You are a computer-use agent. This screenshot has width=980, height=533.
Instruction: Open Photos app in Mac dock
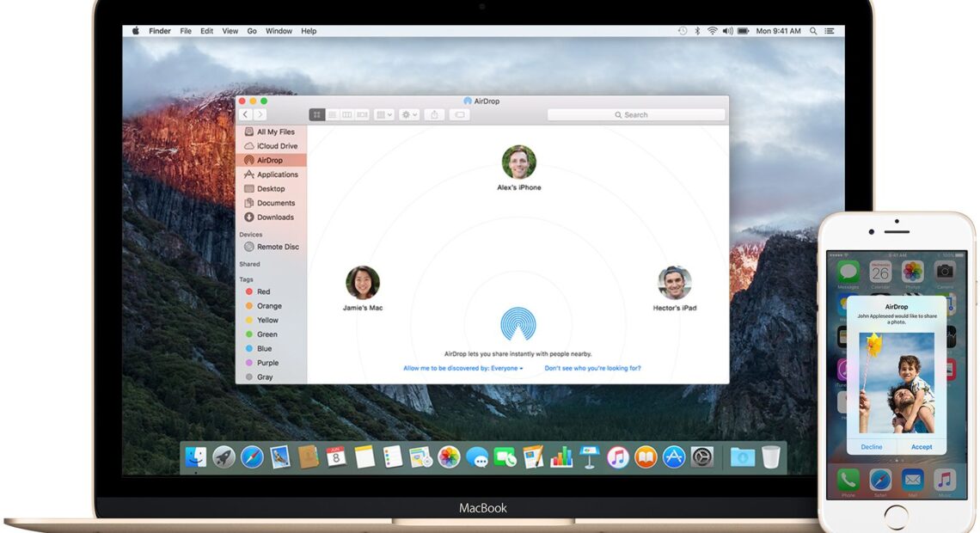coord(449,457)
